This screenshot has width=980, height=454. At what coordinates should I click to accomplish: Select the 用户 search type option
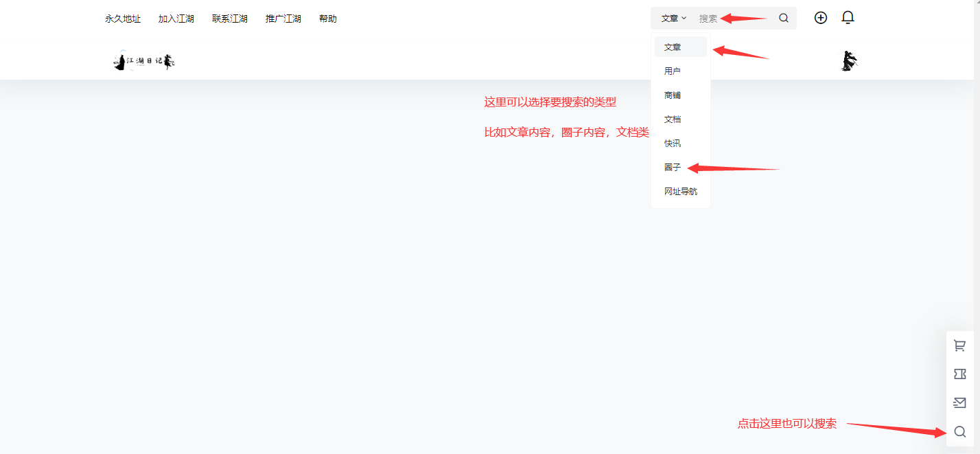click(x=672, y=70)
